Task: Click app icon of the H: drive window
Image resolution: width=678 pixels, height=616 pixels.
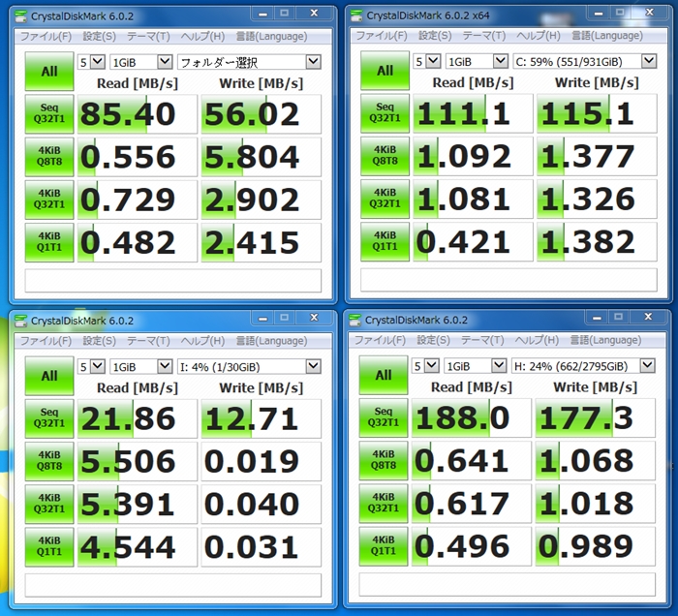Action: [355, 320]
